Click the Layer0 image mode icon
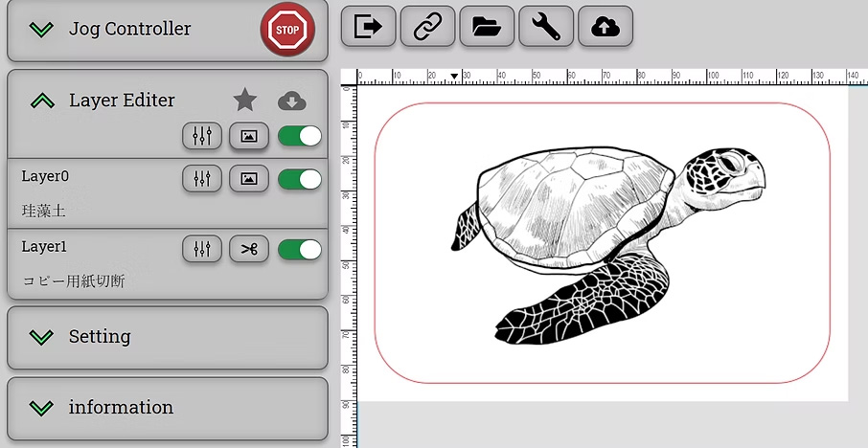 pyautogui.click(x=249, y=179)
